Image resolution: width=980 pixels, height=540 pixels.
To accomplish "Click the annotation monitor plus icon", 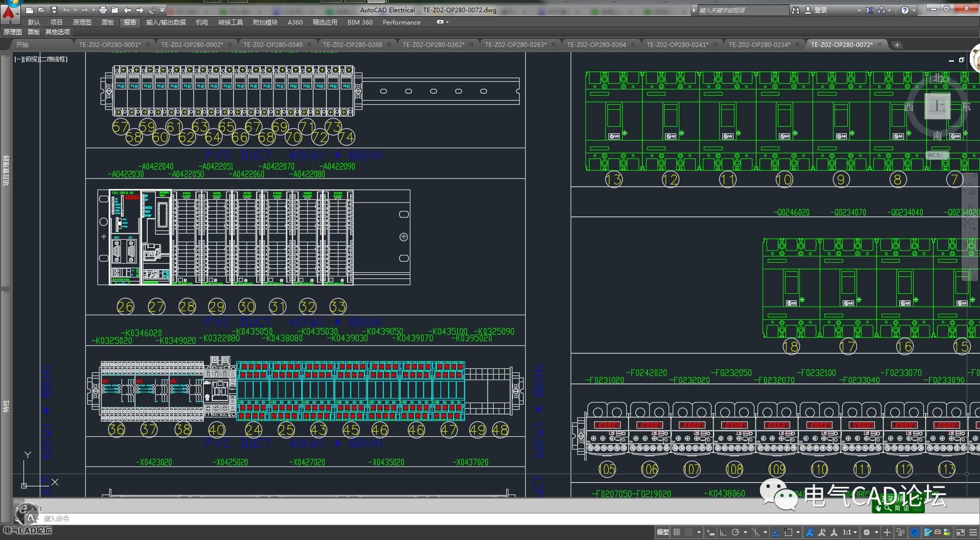I will click(x=887, y=532).
